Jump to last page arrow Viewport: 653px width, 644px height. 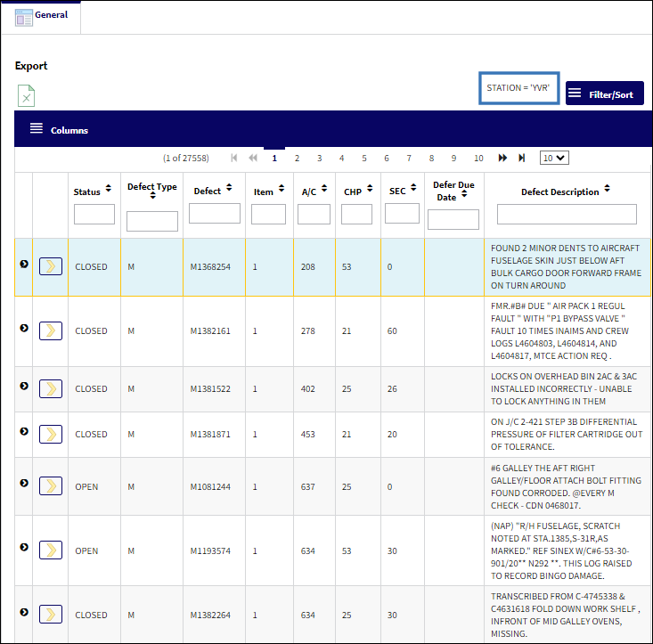521,159
